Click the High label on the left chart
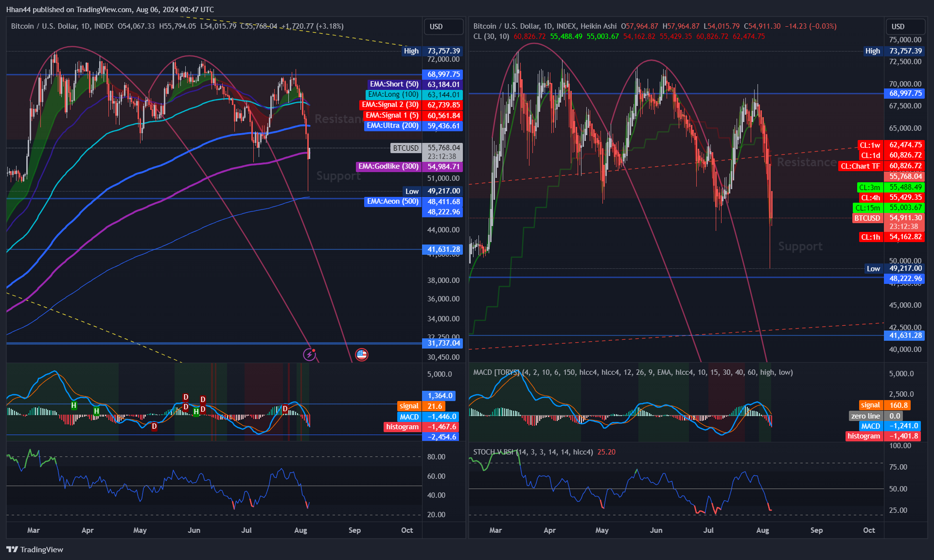The width and height of the screenshot is (934, 560). click(411, 51)
